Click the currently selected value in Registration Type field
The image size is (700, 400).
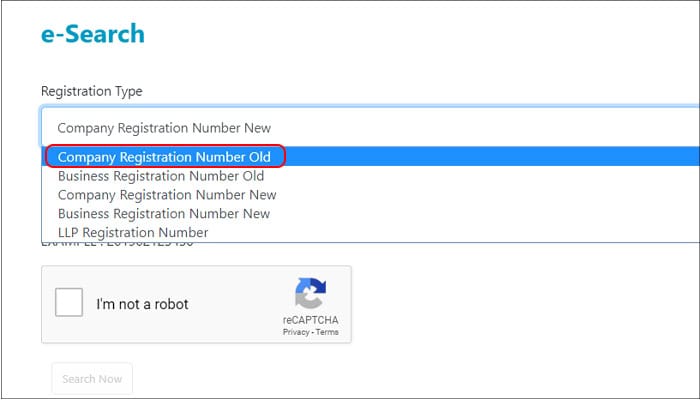click(x=164, y=128)
